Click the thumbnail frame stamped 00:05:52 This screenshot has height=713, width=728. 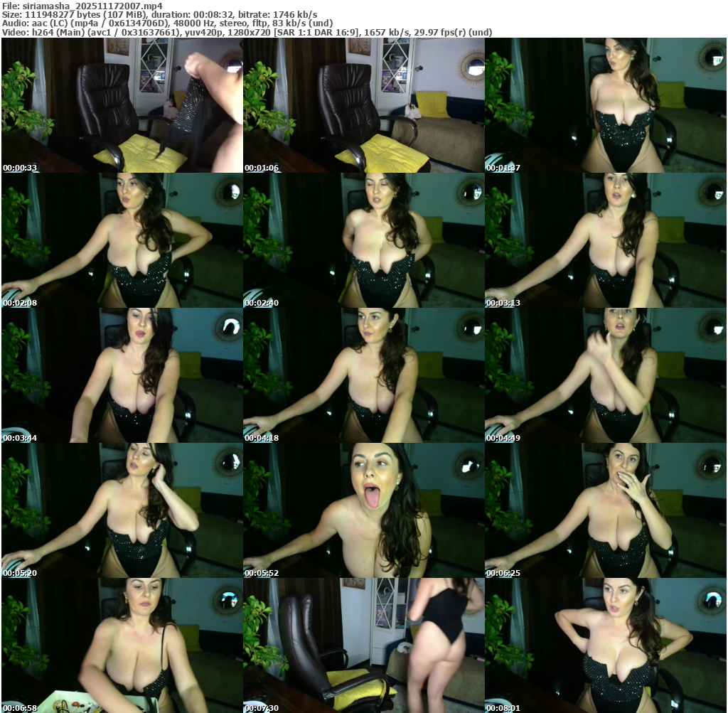point(364,510)
